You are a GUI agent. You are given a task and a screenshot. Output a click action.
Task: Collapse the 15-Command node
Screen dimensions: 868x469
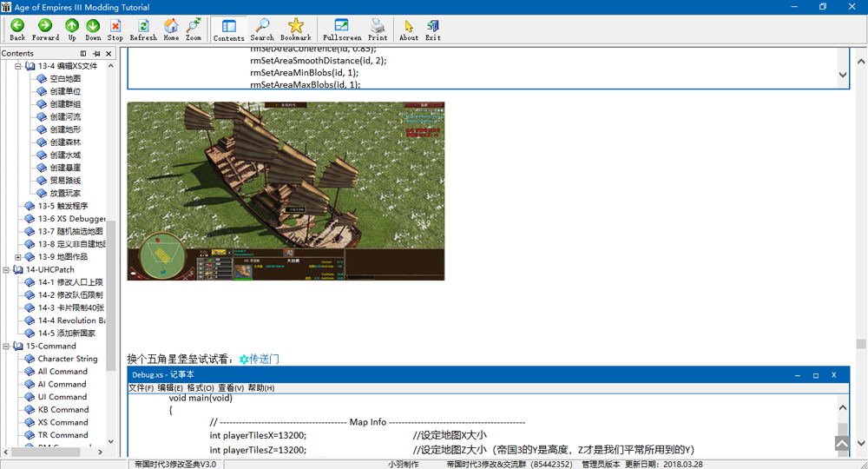point(6,346)
